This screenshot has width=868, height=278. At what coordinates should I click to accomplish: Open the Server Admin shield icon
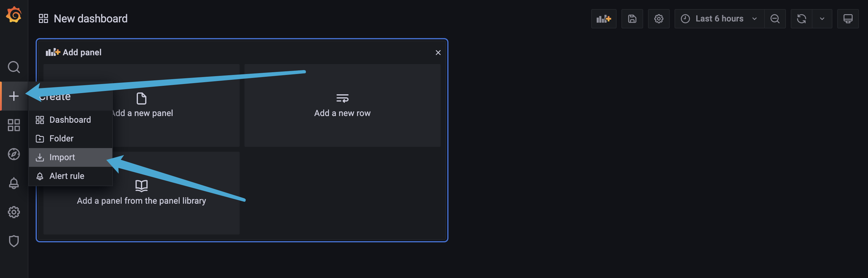pyautogui.click(x=14, y=241)
